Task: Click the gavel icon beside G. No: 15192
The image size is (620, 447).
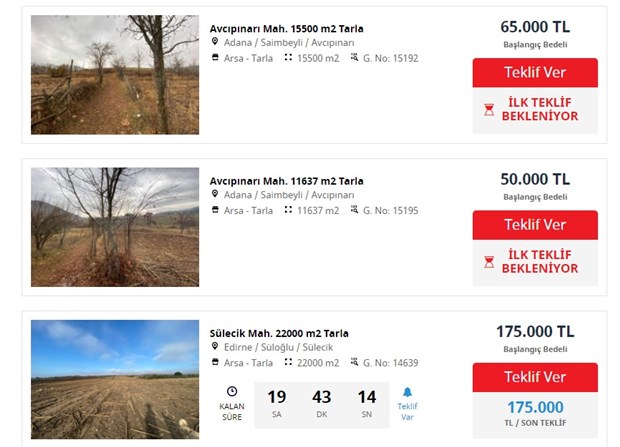Action: click(x=354, y=58)
